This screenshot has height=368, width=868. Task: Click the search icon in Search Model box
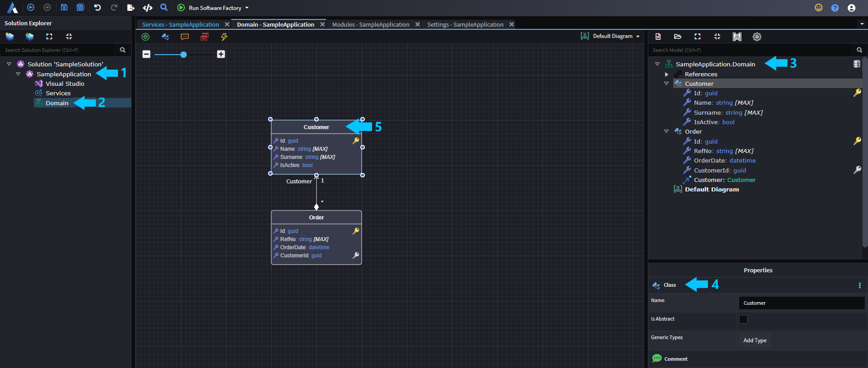tap(859, 50)
